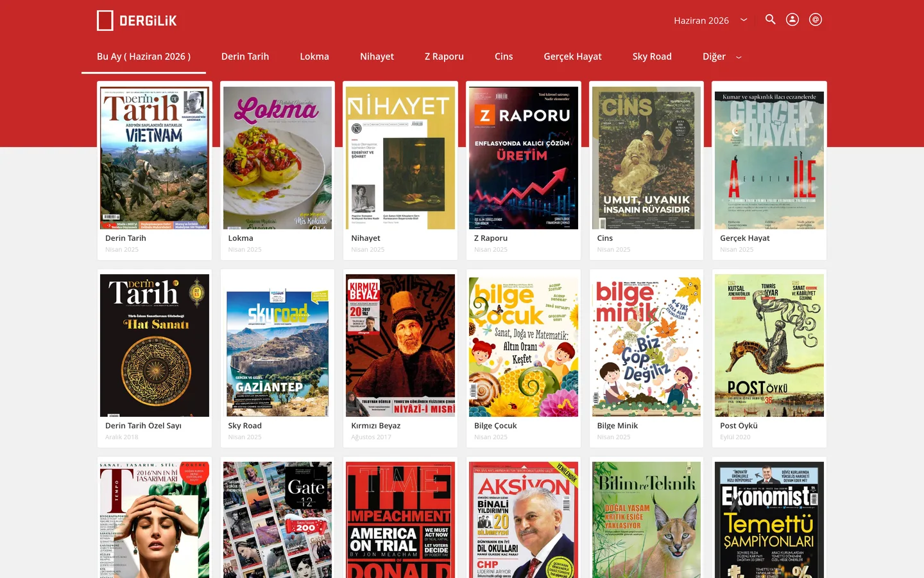The height and width of the screenshot is (578, 924).
Task: Open the Lokma tab
Action: (314, 57)
